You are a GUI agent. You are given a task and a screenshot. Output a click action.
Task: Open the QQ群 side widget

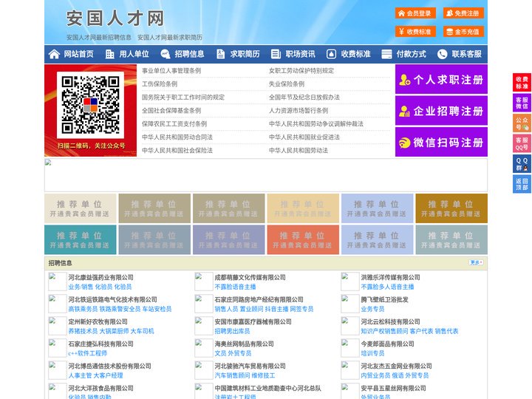coord(522,164)
